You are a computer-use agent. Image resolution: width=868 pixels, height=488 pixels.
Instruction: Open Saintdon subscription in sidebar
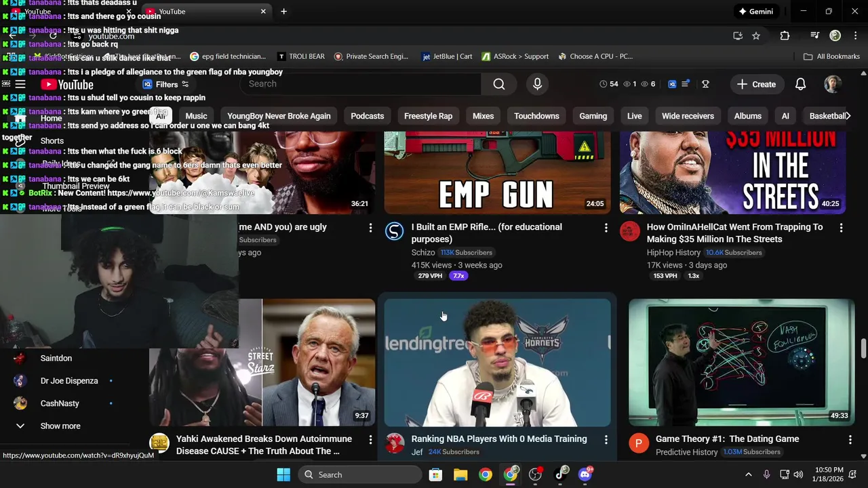56,359
